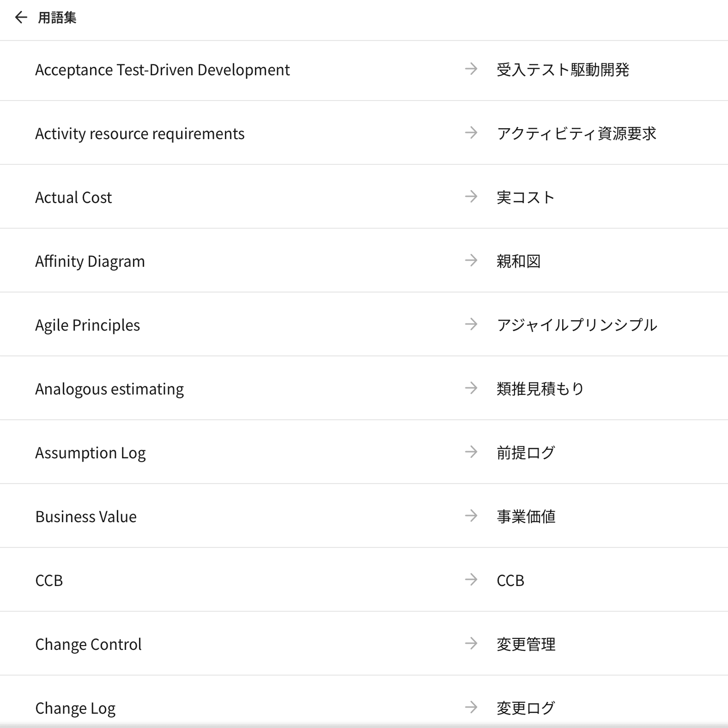
Task: Select the translation 前提ログ
Action: [526, 453]
